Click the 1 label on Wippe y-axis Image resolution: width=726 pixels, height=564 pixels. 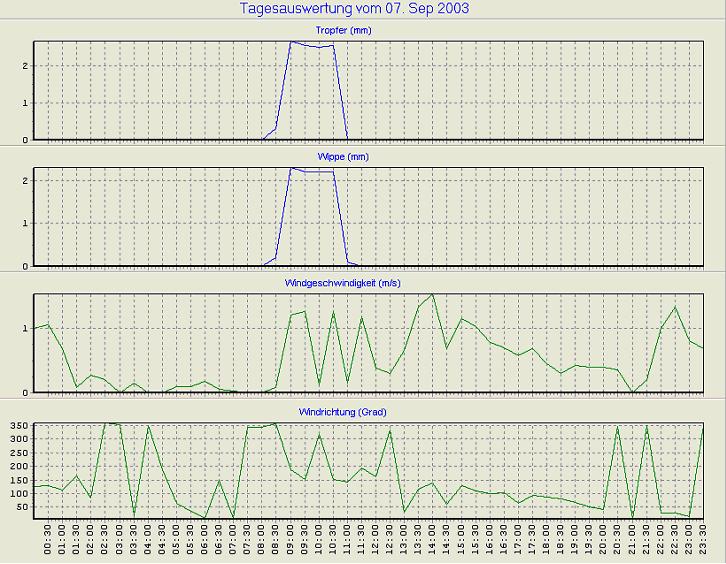pyautogui.click(x=25, y=223)
